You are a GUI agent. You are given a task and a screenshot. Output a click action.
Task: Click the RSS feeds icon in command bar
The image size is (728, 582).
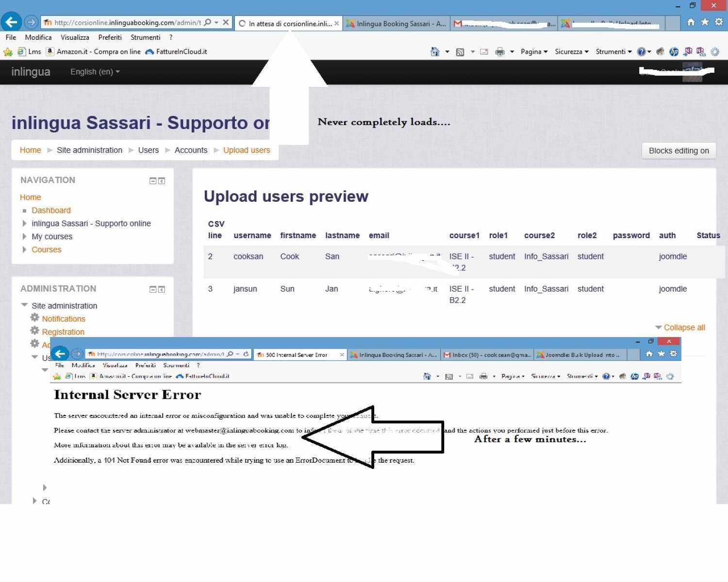coord(460,52)
